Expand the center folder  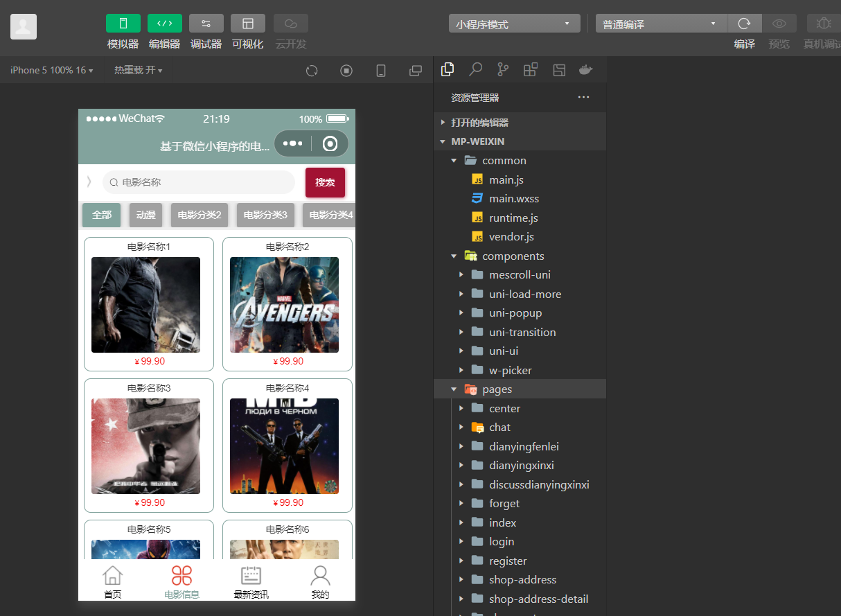[520, 408]
